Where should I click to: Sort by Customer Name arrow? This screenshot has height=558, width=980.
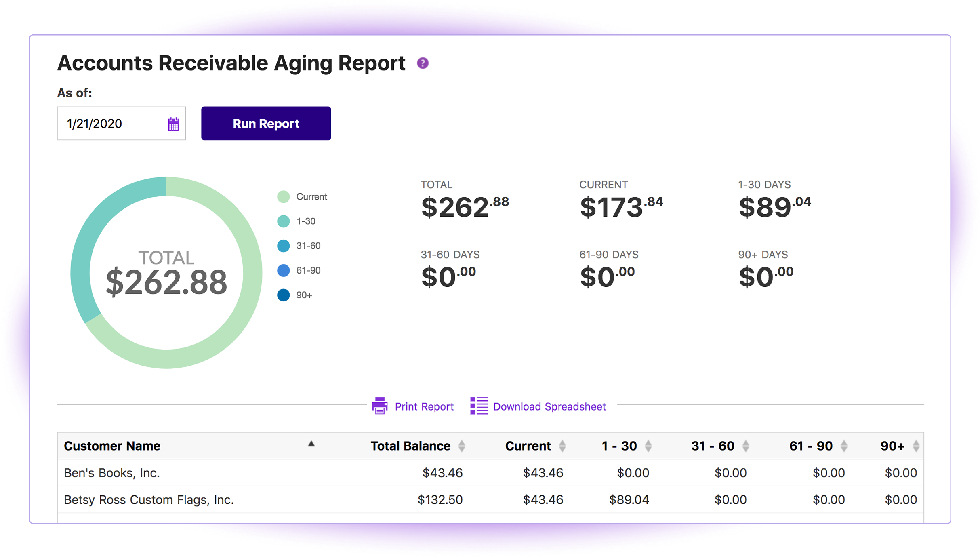pos(311,444)
